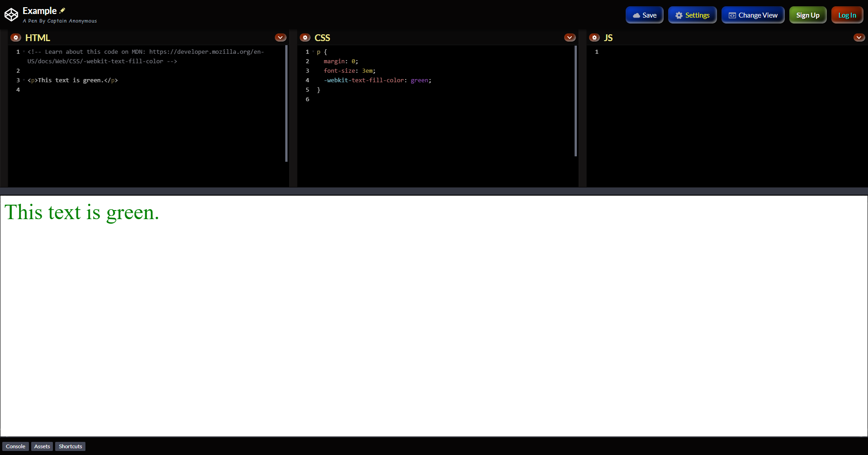This screenshot has height=455, width=868.
Task: Click the Sign Up button
Action: (808, 15)
